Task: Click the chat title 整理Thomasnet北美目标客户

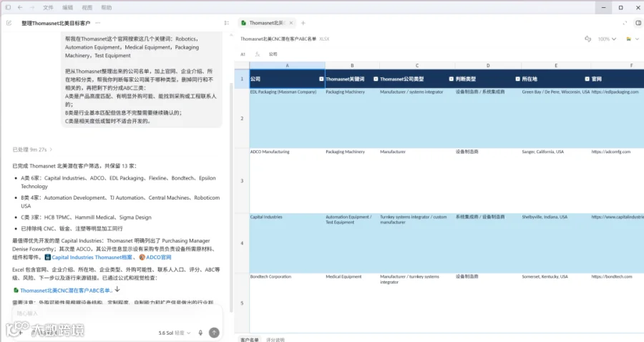Action: click(56, 24)
